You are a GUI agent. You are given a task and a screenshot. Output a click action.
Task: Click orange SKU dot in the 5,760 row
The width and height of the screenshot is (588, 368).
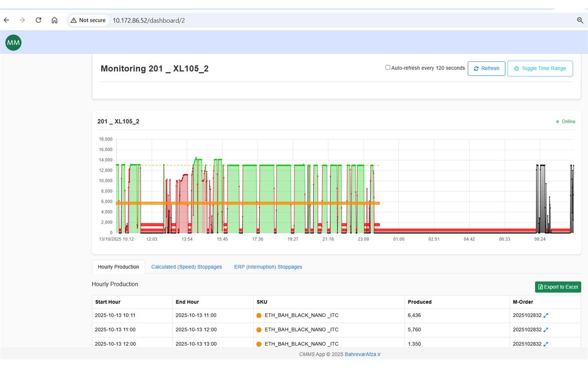[259, 330]
